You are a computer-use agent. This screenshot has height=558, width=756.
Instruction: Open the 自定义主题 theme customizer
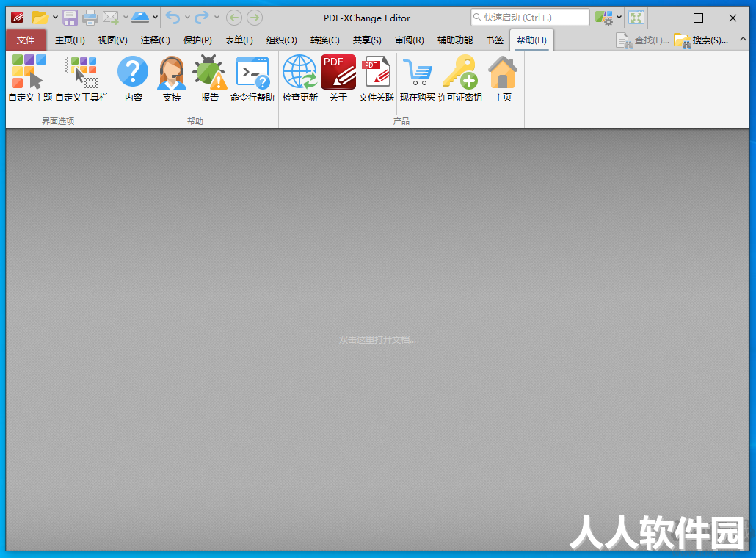[30, 78]
